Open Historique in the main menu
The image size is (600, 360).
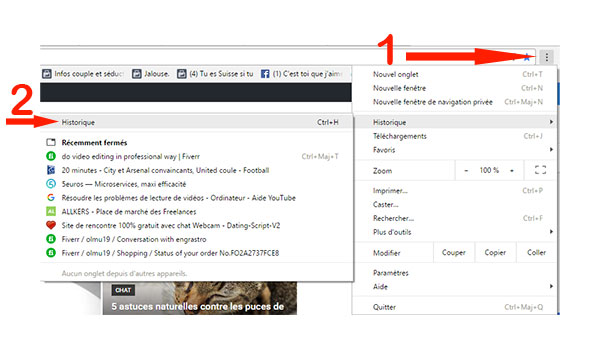[x=455, y=122]
